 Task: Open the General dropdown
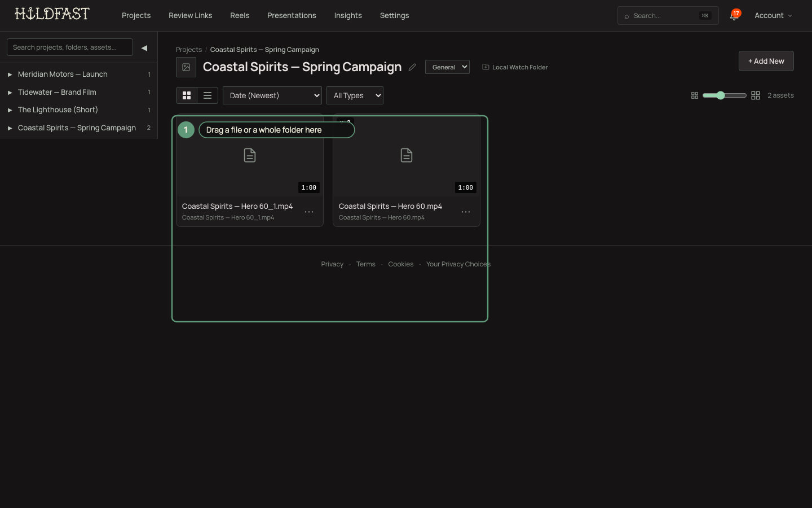click(x=447, y=67)
